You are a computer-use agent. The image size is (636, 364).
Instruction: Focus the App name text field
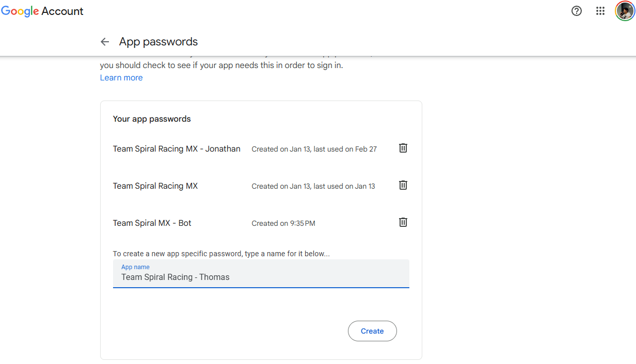click(261, 277)
